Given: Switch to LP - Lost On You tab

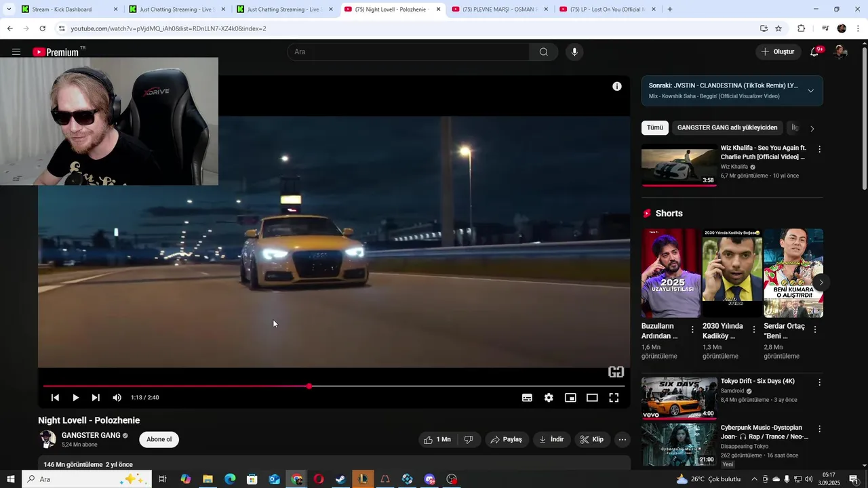Looking at the screenshot, I should (607, 9).
